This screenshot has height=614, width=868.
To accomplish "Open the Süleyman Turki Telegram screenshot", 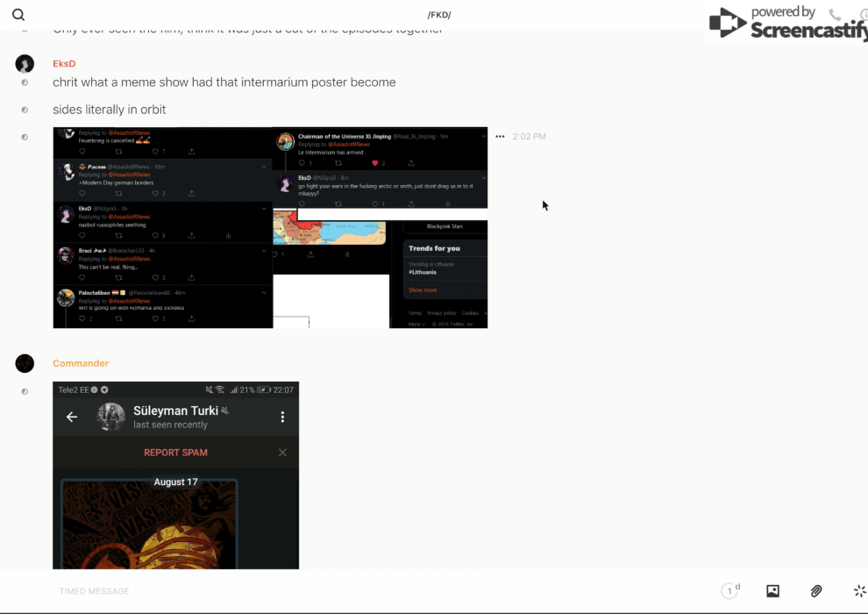I will 175,475.
